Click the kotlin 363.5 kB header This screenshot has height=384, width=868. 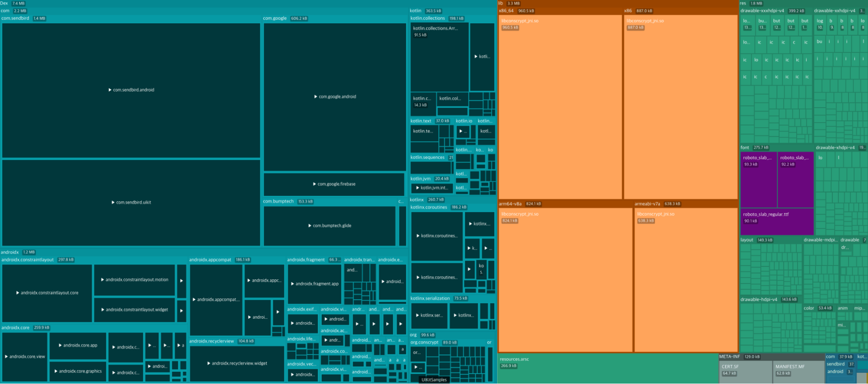click(x=426, y=11)
